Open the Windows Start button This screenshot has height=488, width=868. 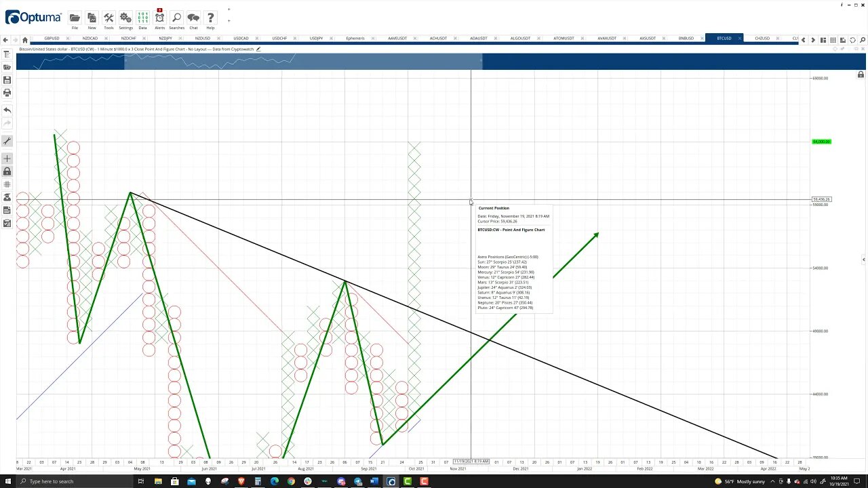click(7, 481)
